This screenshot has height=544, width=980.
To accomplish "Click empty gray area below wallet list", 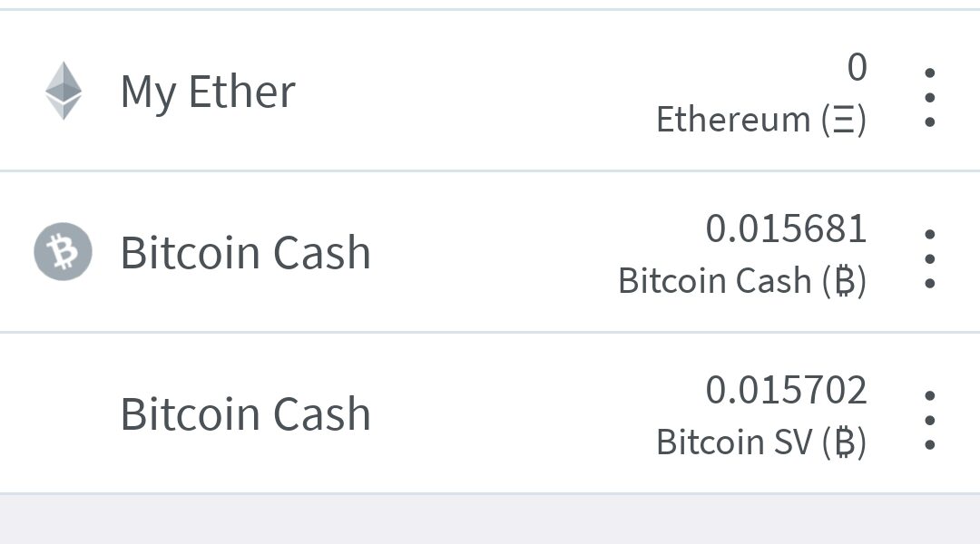I will click(490, 520).
